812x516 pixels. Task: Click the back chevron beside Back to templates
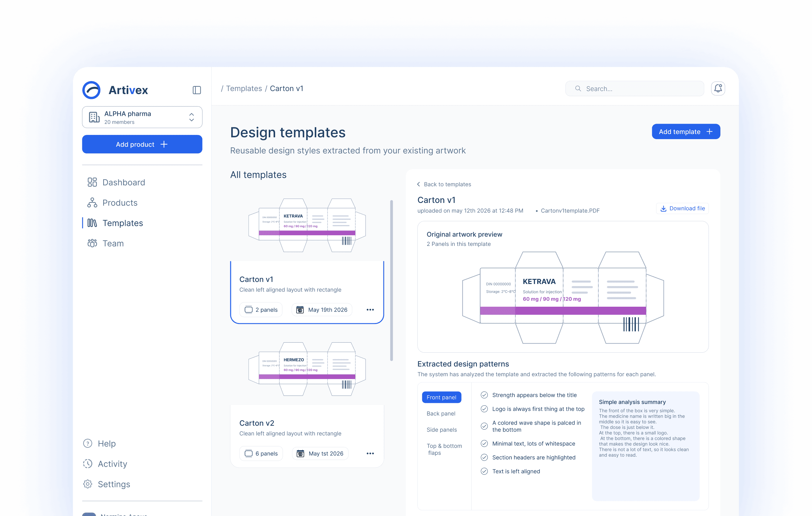[419, 185]
